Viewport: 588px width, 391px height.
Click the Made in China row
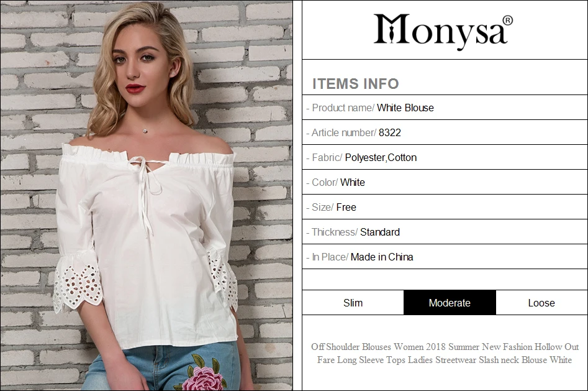[445, 257]
